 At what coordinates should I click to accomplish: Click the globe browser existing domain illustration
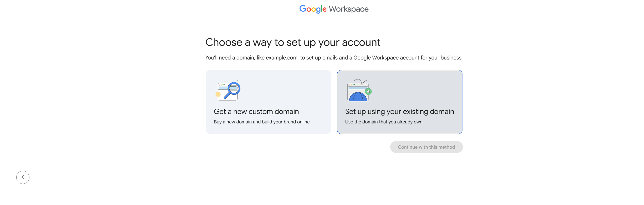(359, 90)
